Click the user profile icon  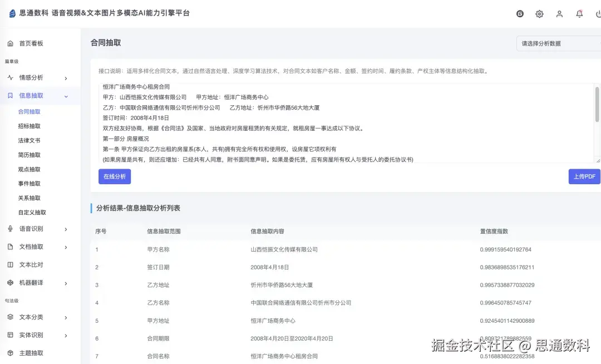(x=559, y=13)
